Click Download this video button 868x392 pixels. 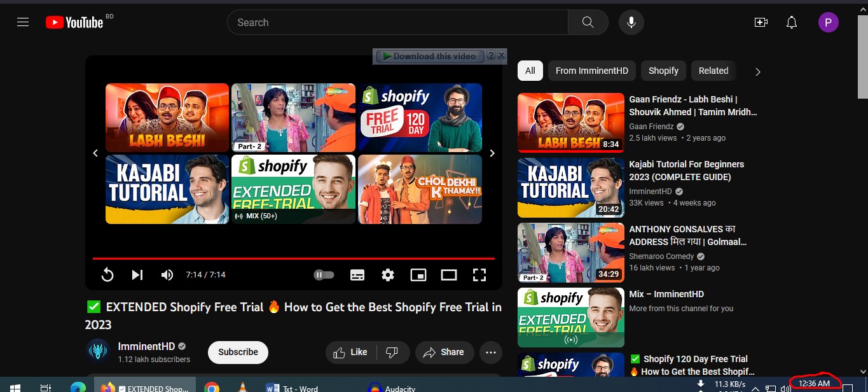pos(429,56)
